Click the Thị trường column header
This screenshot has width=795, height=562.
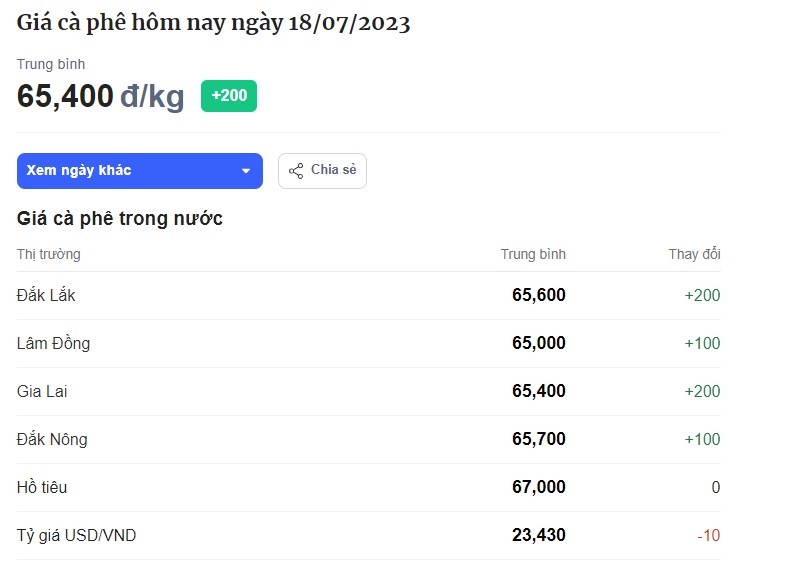coord(49,254)
